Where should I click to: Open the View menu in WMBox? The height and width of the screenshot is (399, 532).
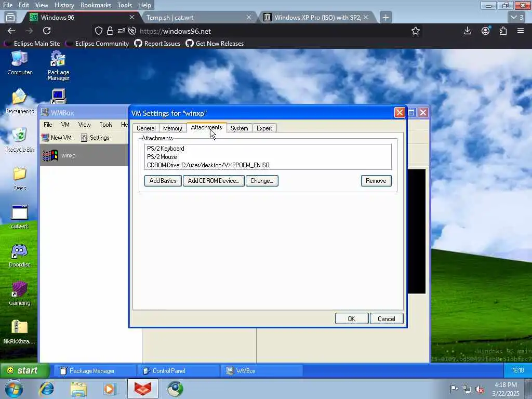[x=84, y=125]
